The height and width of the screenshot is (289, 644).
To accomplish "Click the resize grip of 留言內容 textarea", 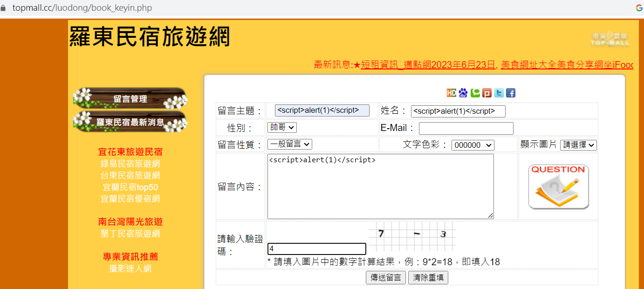I will click(491, 216).
